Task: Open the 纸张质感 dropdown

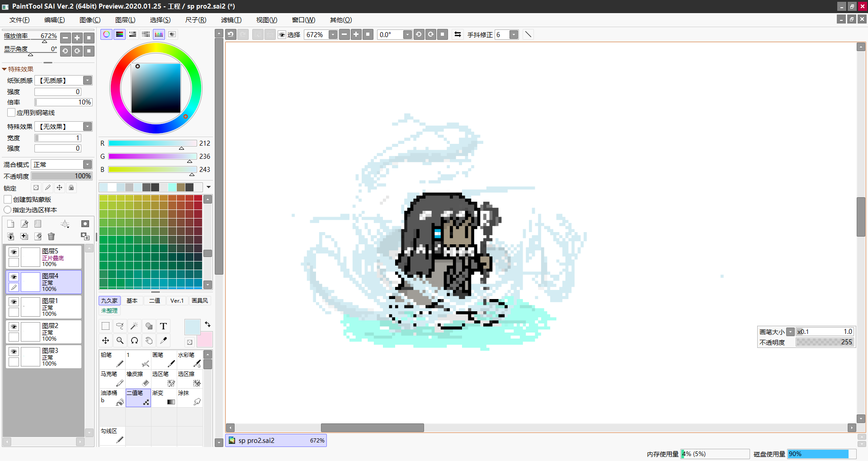Action: [88, 81]
